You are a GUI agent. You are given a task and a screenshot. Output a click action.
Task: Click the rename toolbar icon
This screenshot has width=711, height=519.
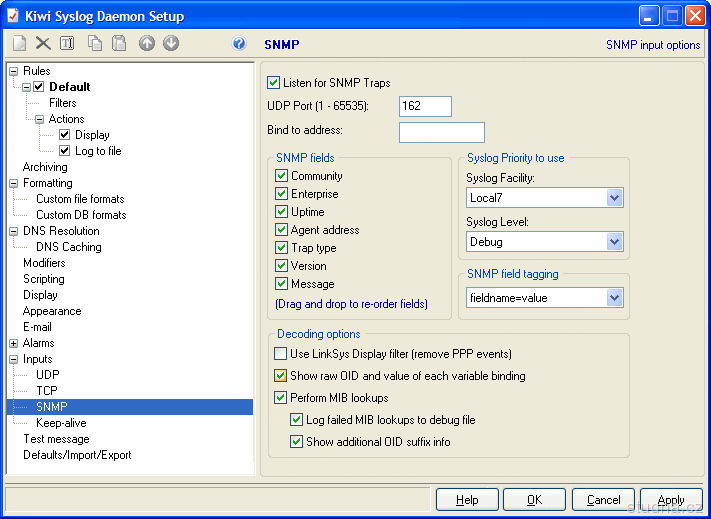click(67, 44)
